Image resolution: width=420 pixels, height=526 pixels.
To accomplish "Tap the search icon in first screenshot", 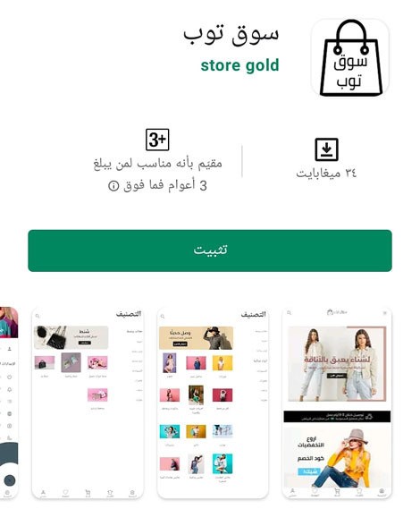I will click(289, 313).
